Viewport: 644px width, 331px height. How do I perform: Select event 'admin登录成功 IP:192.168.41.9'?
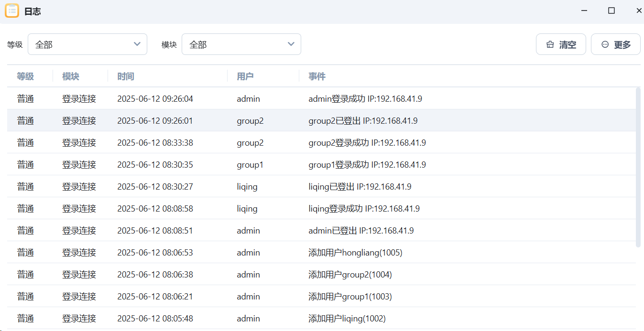click(365, 99)
